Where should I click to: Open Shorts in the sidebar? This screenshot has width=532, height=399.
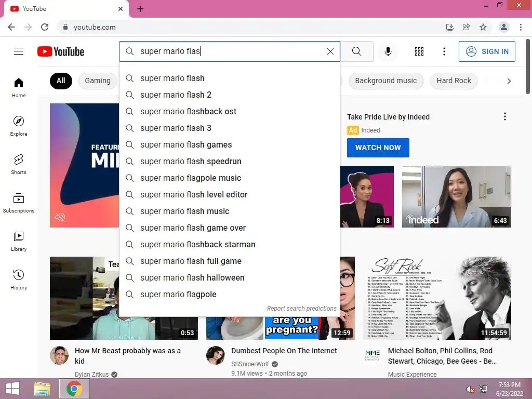pos(19,164)
